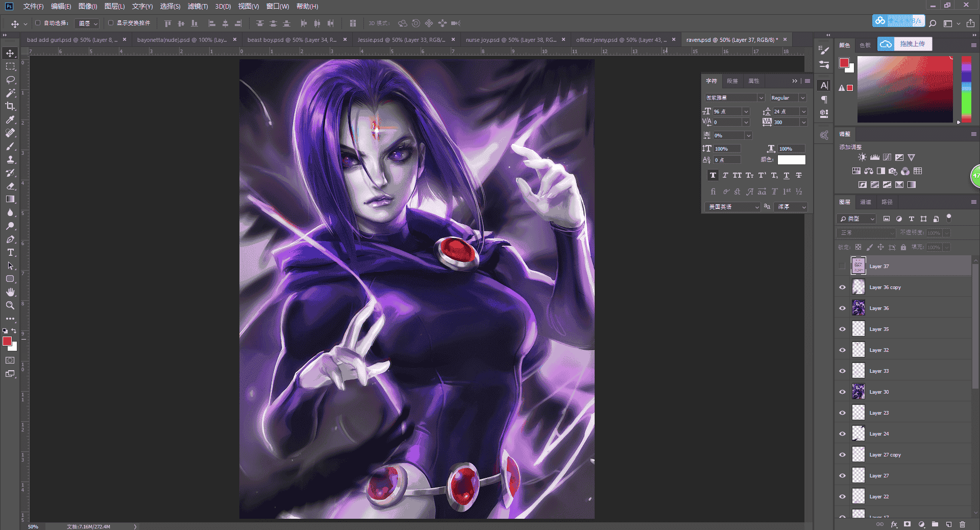Click the delete layer trash icon
Screen dimensions: 980x530
tap(962, 524)
